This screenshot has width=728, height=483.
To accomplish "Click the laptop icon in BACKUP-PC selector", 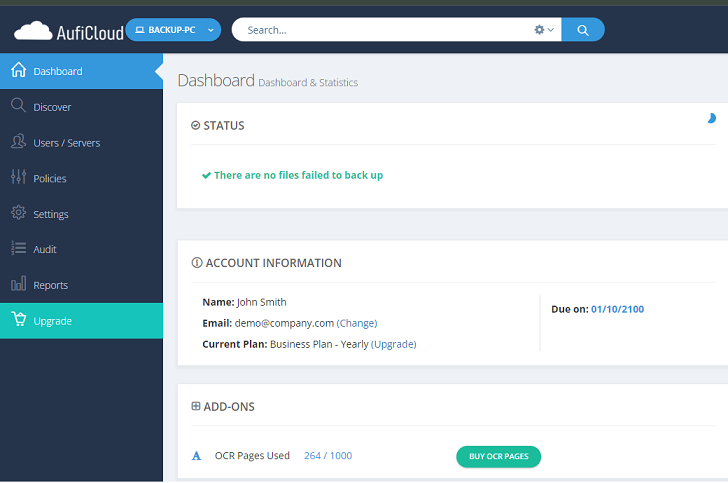I will (x=139, y=30).
